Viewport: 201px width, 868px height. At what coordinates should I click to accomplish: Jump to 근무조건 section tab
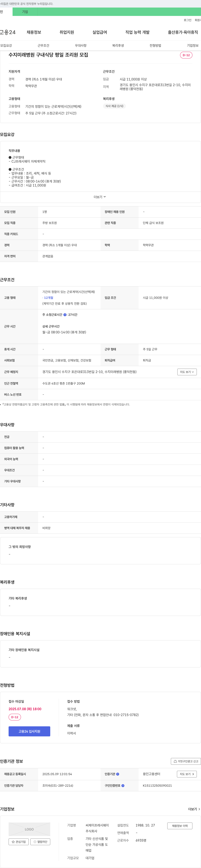click(43, 45)
